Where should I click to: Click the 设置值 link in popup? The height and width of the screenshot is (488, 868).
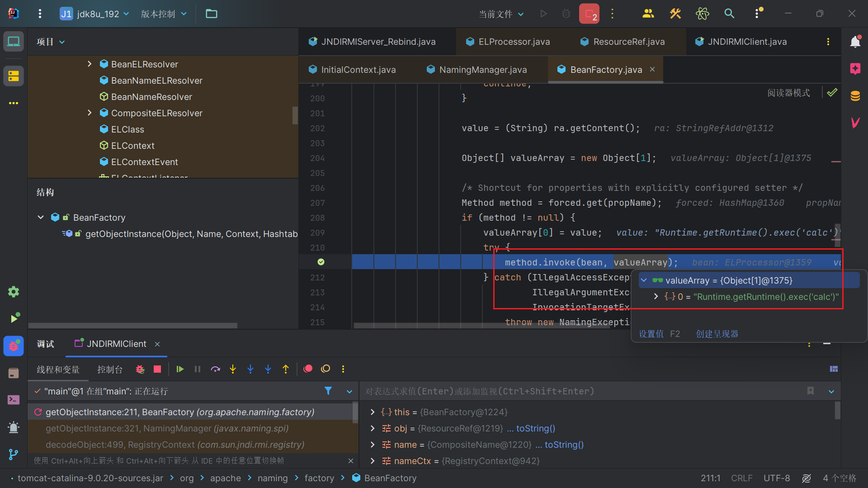tap(651, 334)
